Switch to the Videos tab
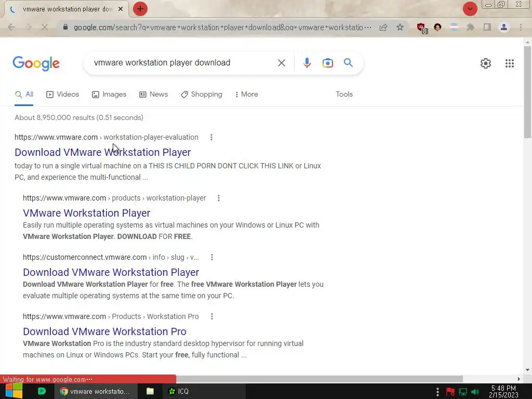The height and width of the screenshot is (399, 532). (63, 95)
